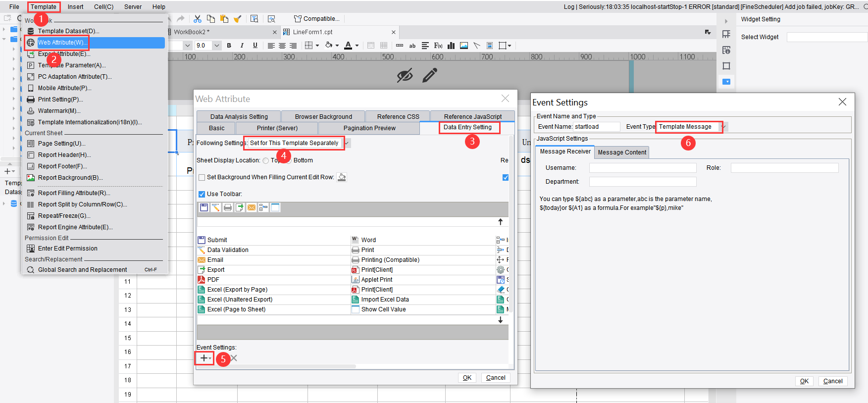
Task: Toggle the hidden-eye icon above the canvas
Action: pyautogui.click(x=405, y=76)
